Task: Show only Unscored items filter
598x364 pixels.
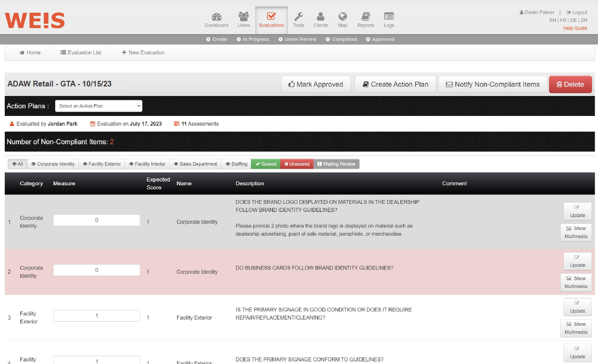Action: (297, 164)
